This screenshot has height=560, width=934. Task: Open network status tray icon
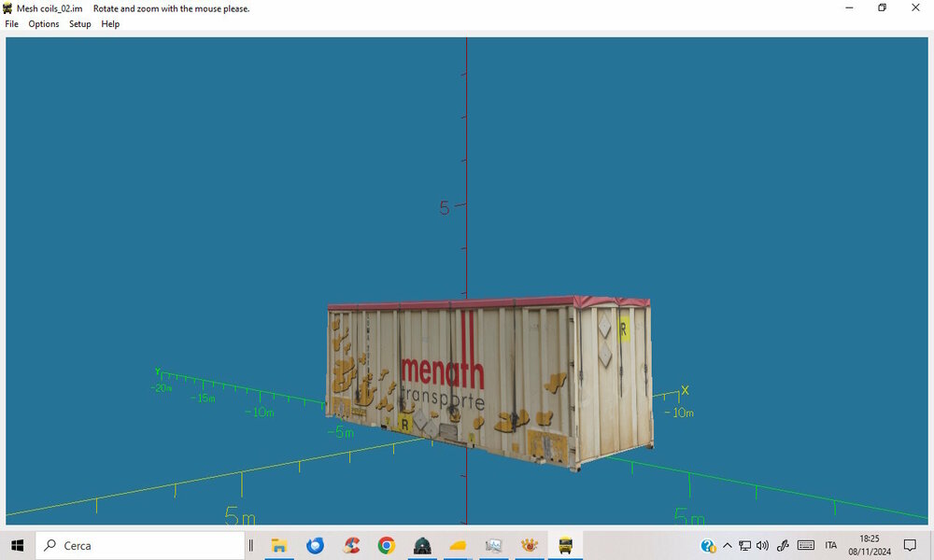pos(744,545)
